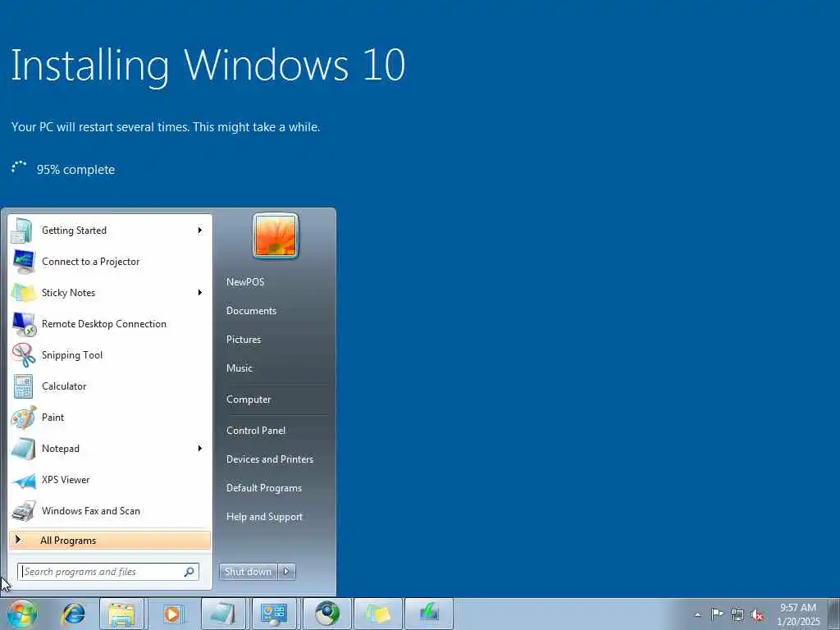Screen dimensions: 840x630
Task: Open Windows Explorer folder taskbar icon
Action: (121, 614)
